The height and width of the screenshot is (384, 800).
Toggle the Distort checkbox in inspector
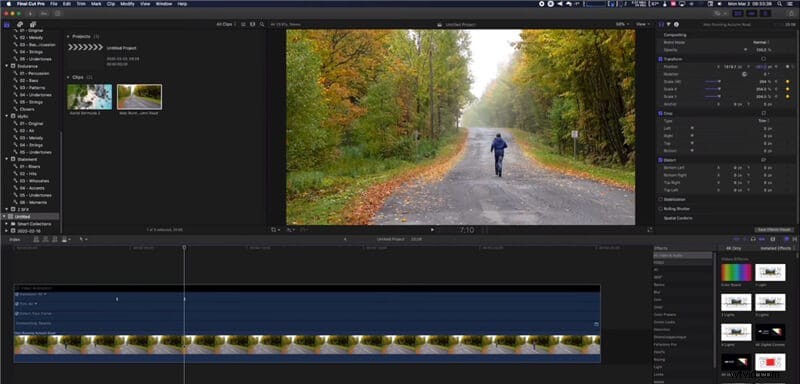tap(660, 160)
